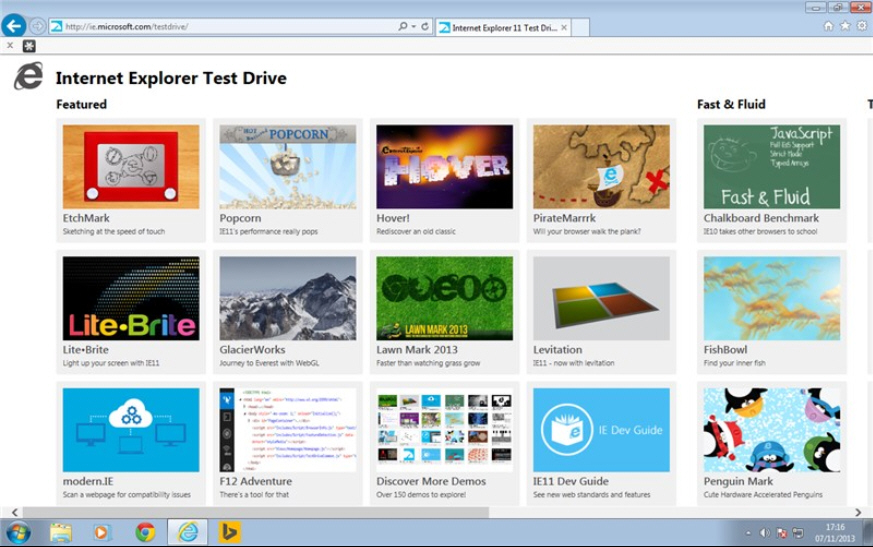Click the Action Center flag tray icon
The image size is (873, 547).
pos(782,533)
